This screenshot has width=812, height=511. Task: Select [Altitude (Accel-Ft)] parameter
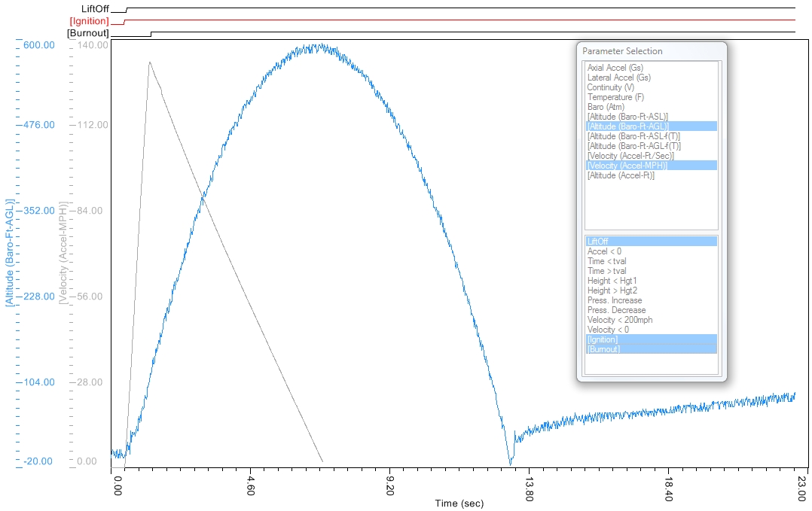[x=621, y=175]
